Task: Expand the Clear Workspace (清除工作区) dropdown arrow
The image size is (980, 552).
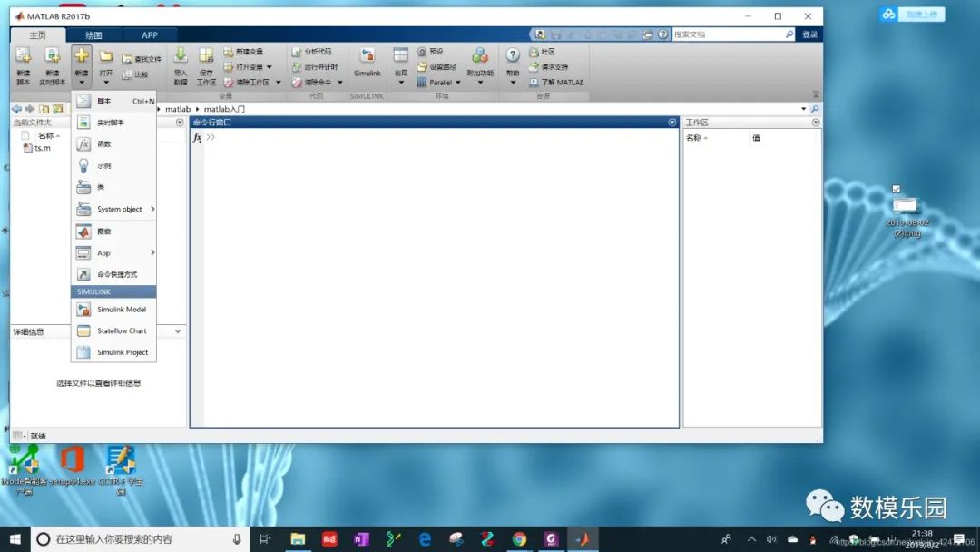Action: coord(279,83)
